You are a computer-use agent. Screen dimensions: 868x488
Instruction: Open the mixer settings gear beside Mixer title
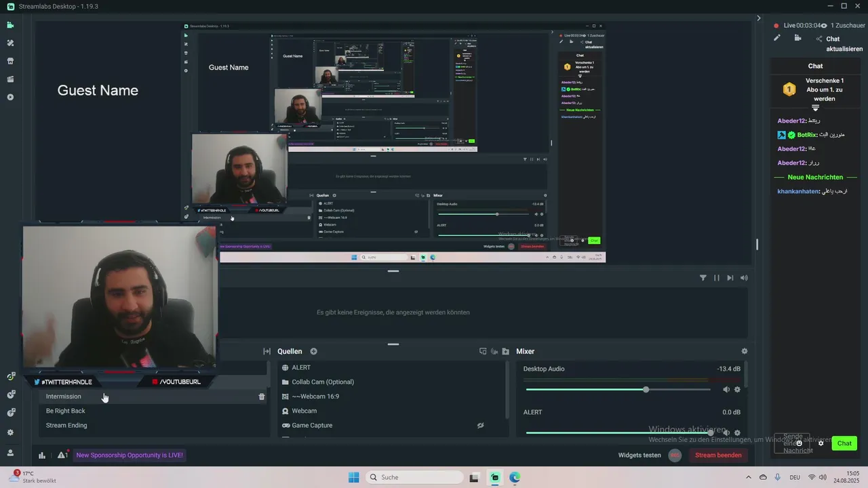click(x=745, y=351)
